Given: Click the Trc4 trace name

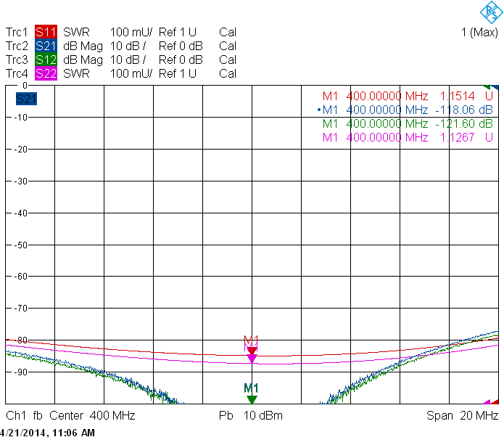Looking at the screenshot, I should pos(17,74).
